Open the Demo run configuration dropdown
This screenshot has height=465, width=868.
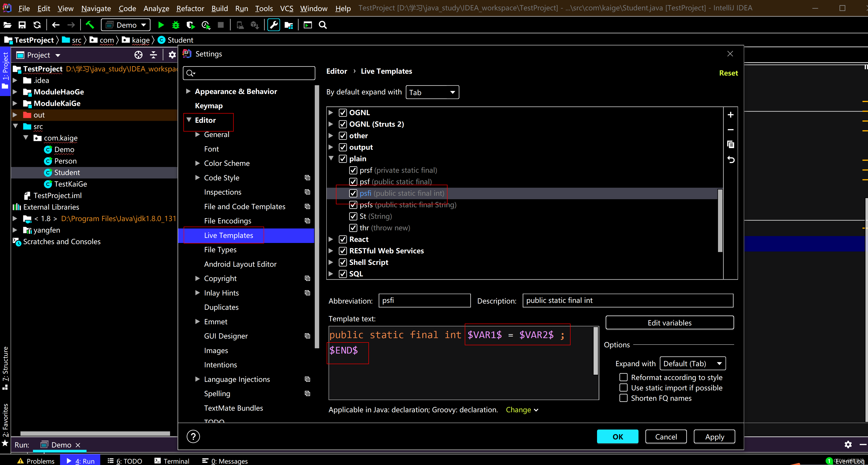click(x=126, y=25)
